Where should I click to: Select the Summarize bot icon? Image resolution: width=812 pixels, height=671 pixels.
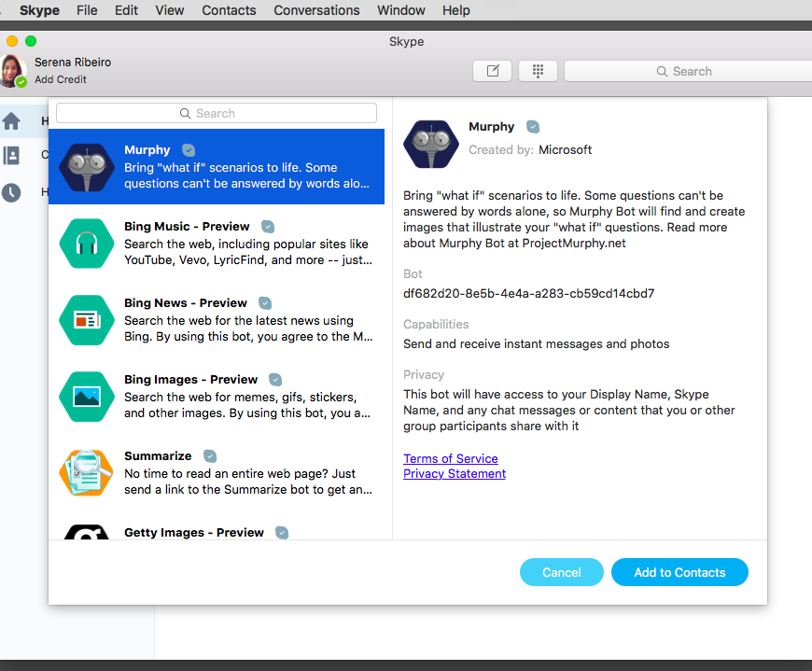[87, 472]
